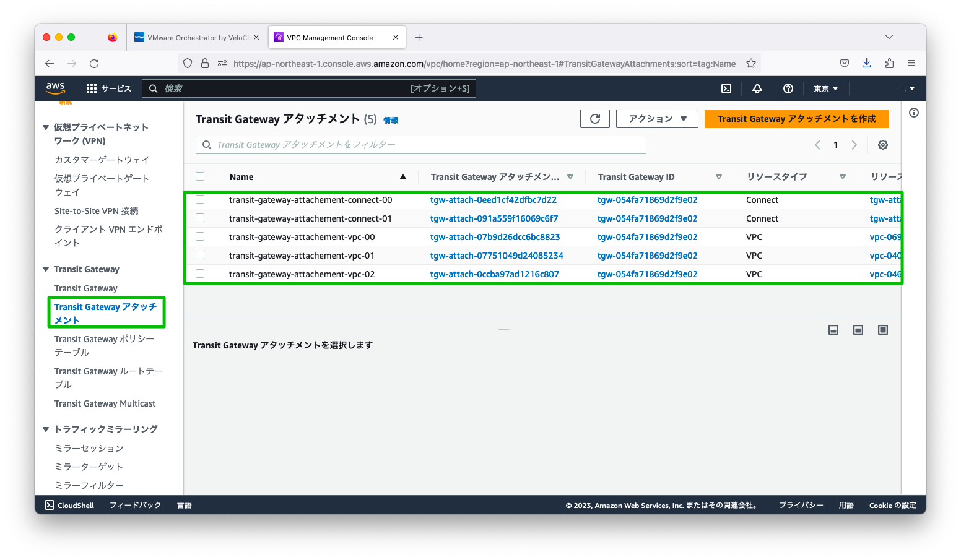Open a new browser tab with plus
Image resolution: width=961 pixels, height=560 pixels.
(419, 37)
